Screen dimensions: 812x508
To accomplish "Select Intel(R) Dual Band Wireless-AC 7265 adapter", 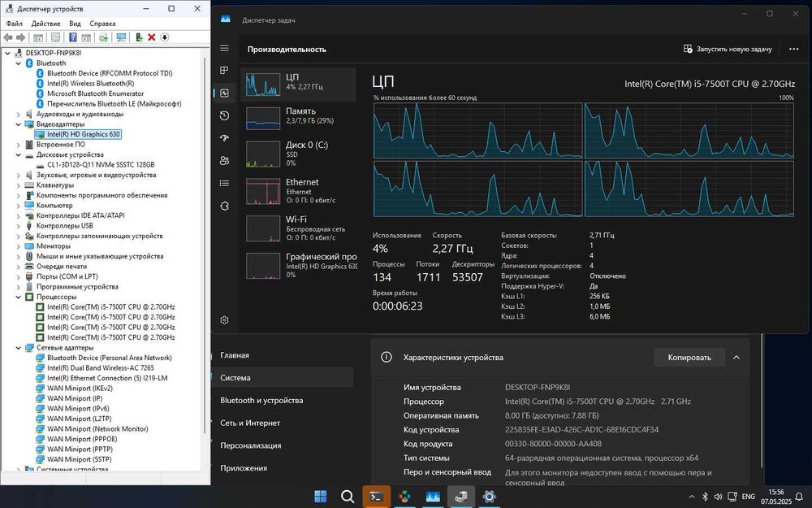I will pyautogui.click(x=101, y=368).
